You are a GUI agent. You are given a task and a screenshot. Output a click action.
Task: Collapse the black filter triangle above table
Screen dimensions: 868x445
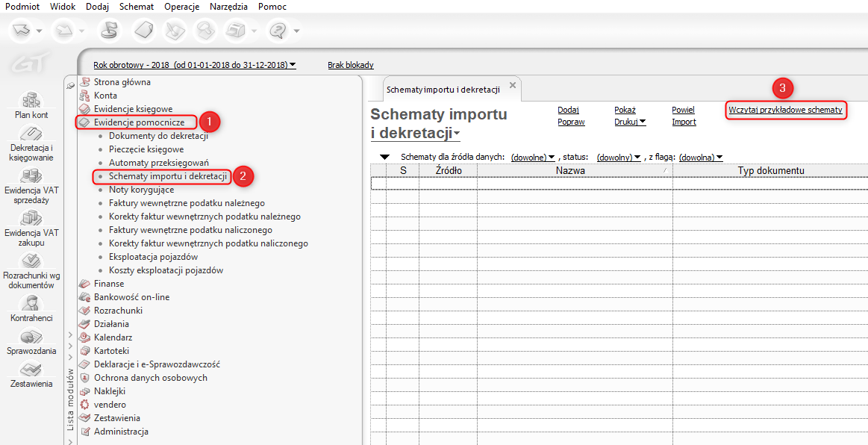[x=384, y=158]
